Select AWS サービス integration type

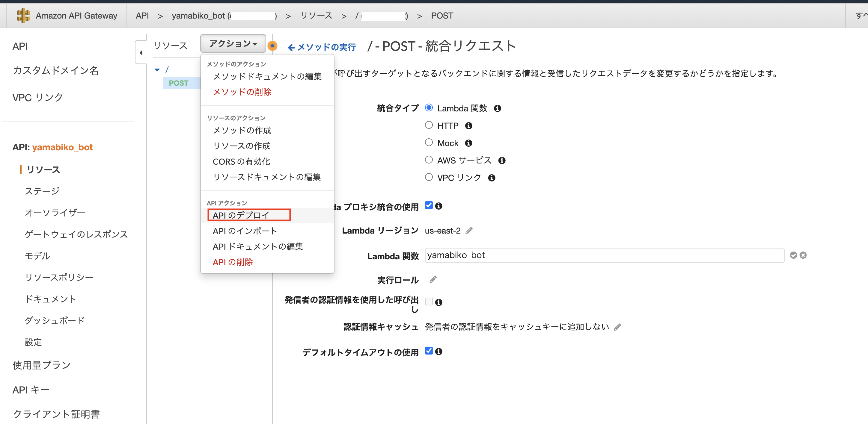tap(429, 160)
